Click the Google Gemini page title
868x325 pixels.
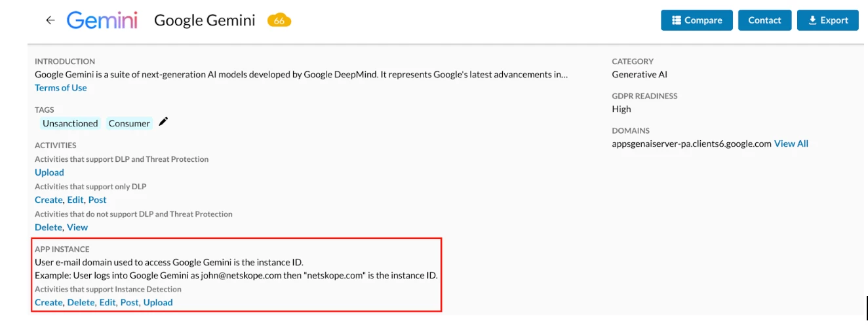coord(205,20)
